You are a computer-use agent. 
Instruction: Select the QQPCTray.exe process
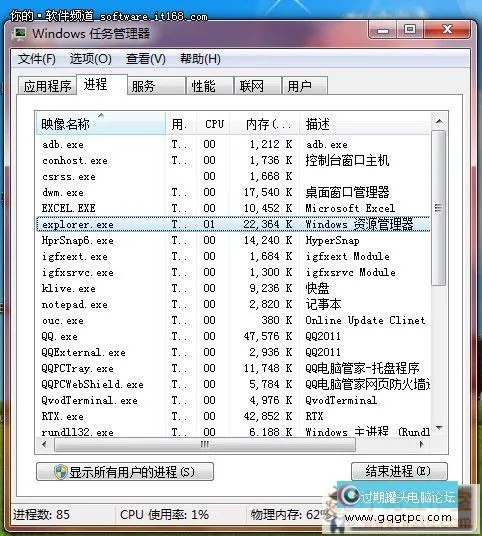[x=233, y=368]
